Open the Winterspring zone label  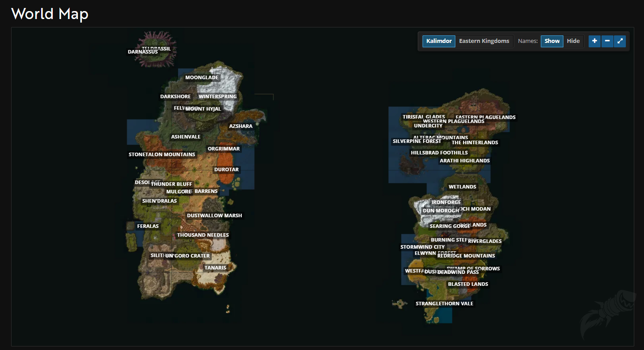coord(217,96)
